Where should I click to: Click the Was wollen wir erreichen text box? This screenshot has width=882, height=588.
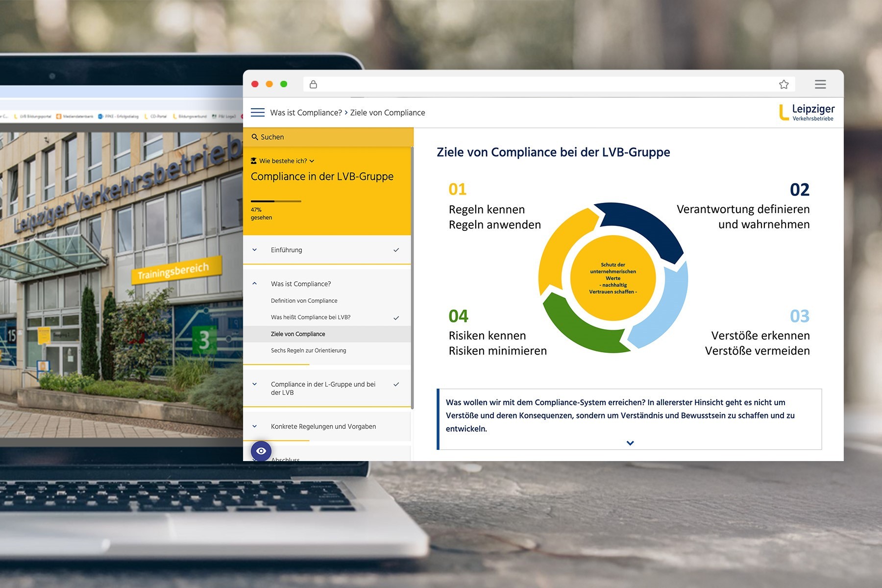coord(629,419)
